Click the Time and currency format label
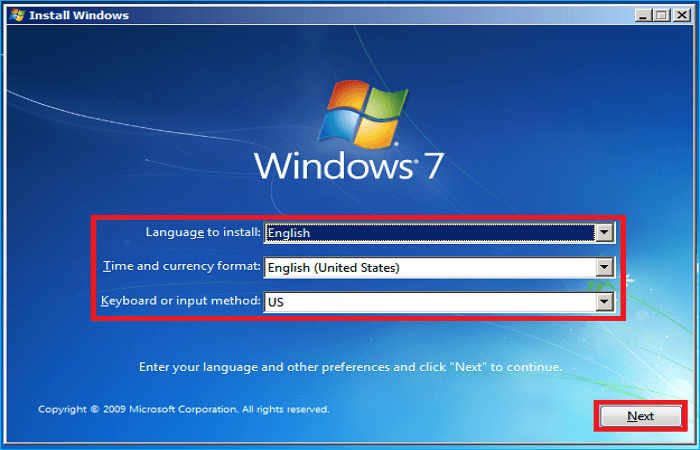 (x=182, y=266)
